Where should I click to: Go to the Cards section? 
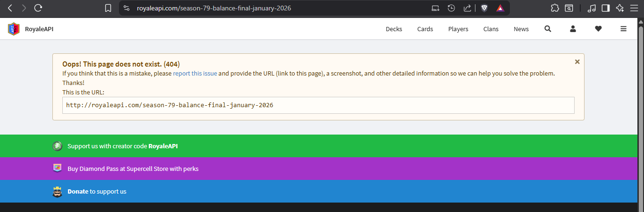[425, 29]
